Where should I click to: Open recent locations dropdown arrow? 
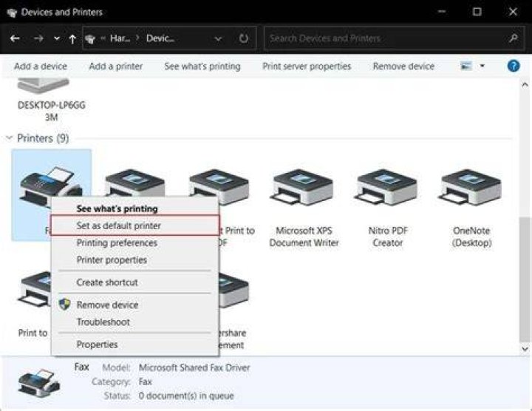point(57,38)
